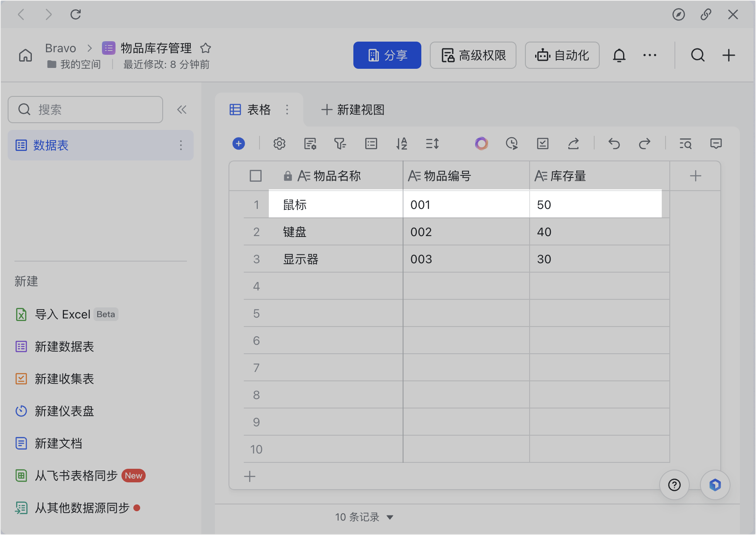Open the filter toolbar icon
Screen dimensions: 756x535
pyautogui.click(x=340, y=144)
